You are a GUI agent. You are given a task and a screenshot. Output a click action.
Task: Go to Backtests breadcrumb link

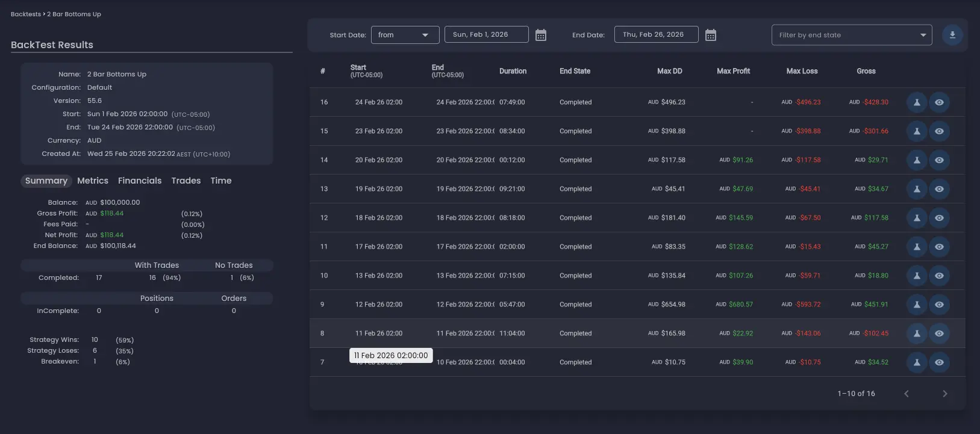click(x=26, y=14)
